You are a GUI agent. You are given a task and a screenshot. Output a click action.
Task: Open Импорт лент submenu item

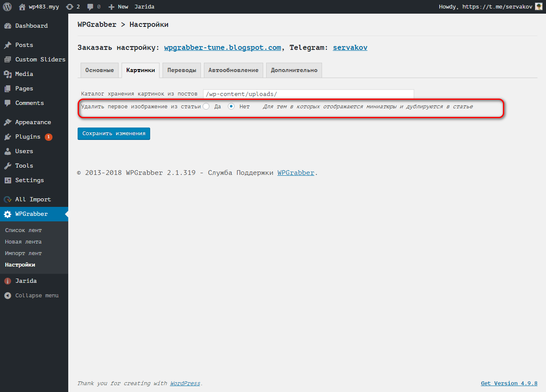coord(23,253)
